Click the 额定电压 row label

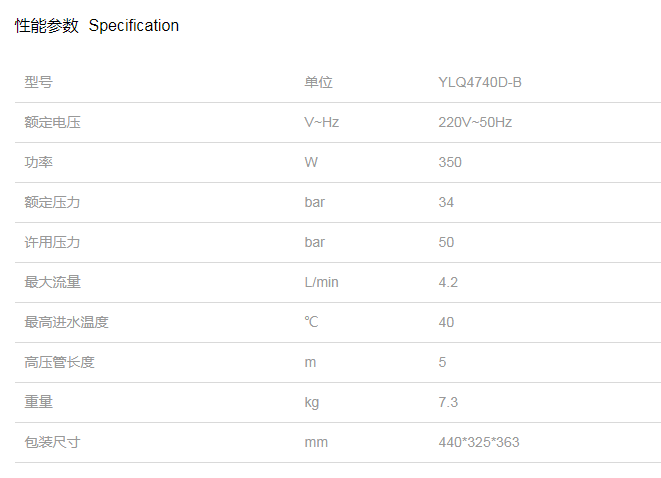click(x=52, y=122)
